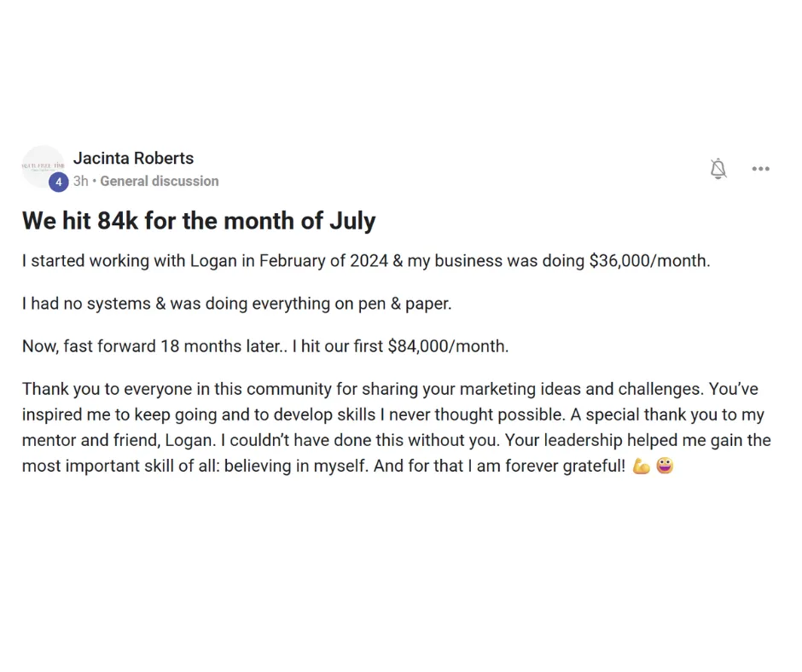Image resolution: width=802 pixels, height=672 pixels.
Task: Open the three-dot more options menu
Action: point(760,169)
